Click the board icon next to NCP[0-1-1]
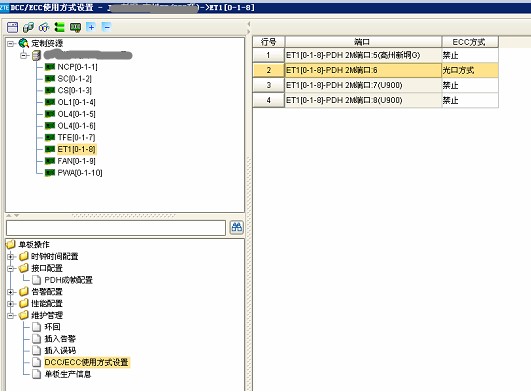The image size is (531, 392). (x=50, y=67)
